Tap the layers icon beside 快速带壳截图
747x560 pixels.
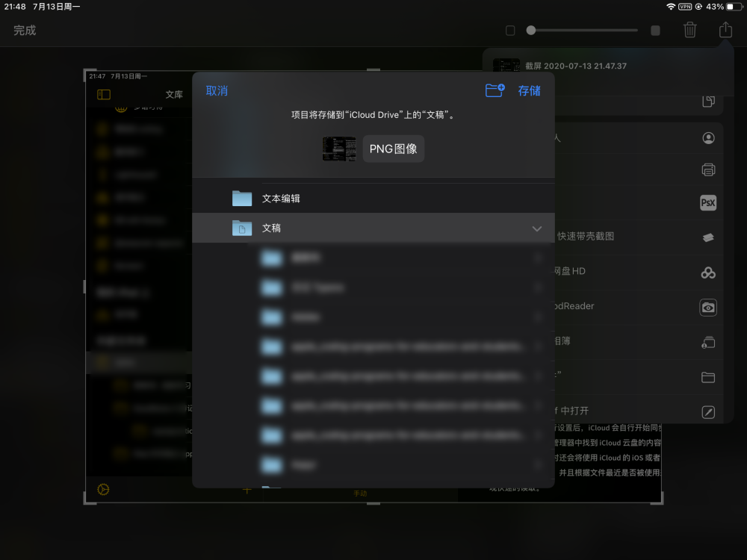point(708,237)
